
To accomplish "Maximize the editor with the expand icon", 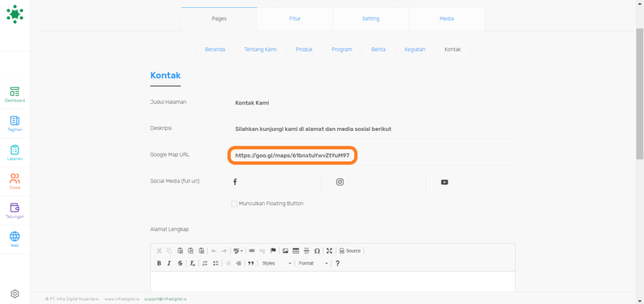I will point(329,251).
